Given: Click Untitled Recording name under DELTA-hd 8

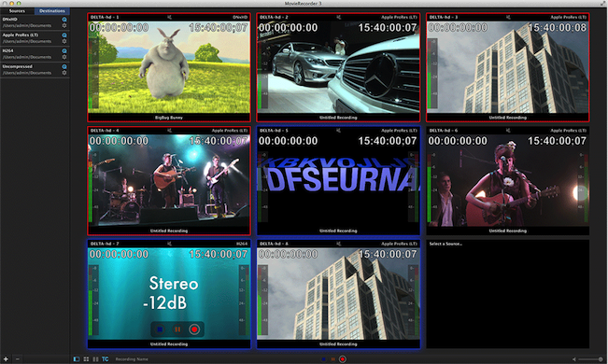Looking at the screenshot, I should [x=338, y=343].
